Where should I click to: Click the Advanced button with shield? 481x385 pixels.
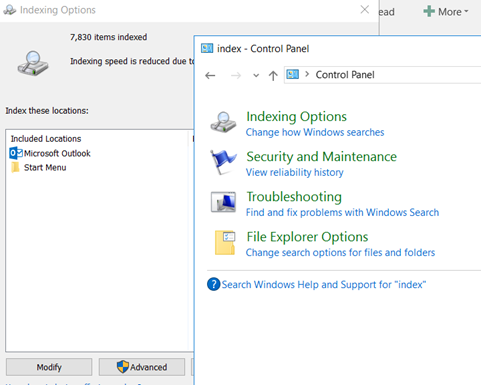(142, 367)
